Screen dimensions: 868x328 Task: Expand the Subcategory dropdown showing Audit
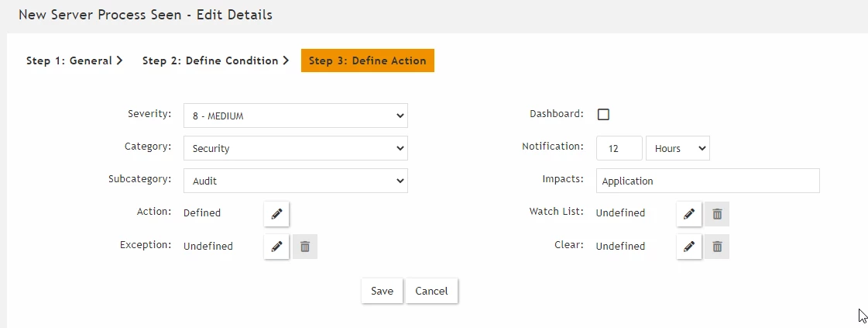click(296, 181)
